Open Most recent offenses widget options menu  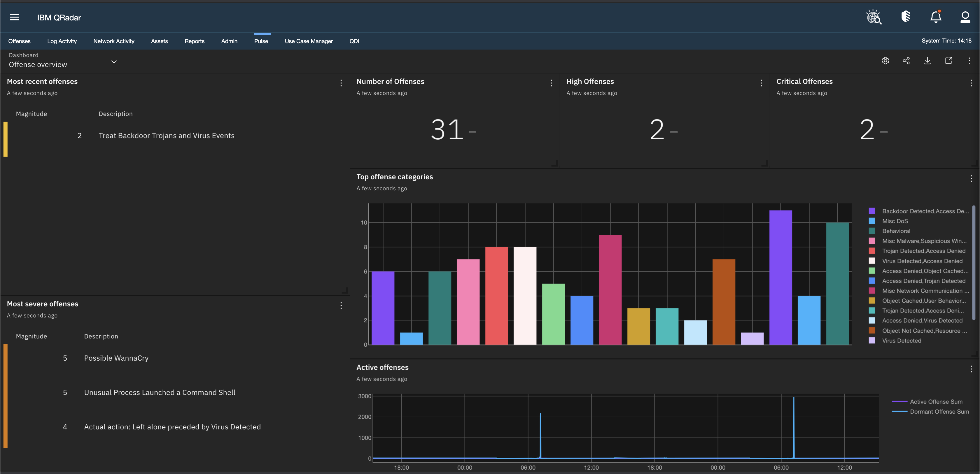[341, 83]
